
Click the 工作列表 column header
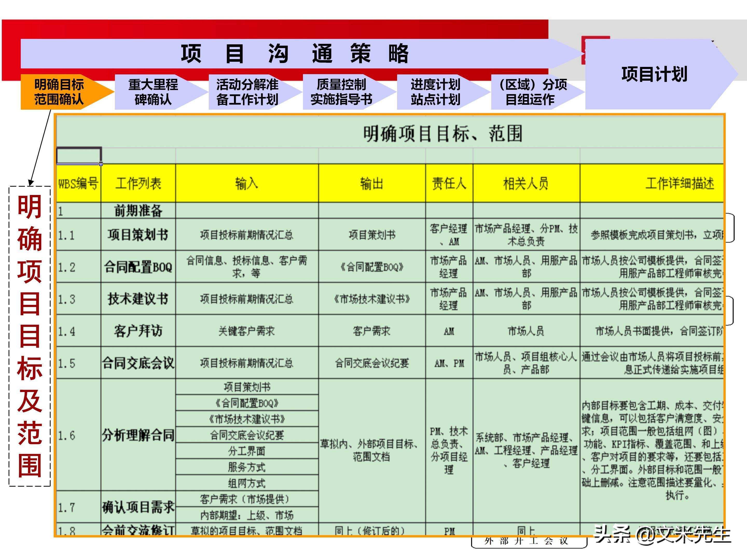coord(138,183)
